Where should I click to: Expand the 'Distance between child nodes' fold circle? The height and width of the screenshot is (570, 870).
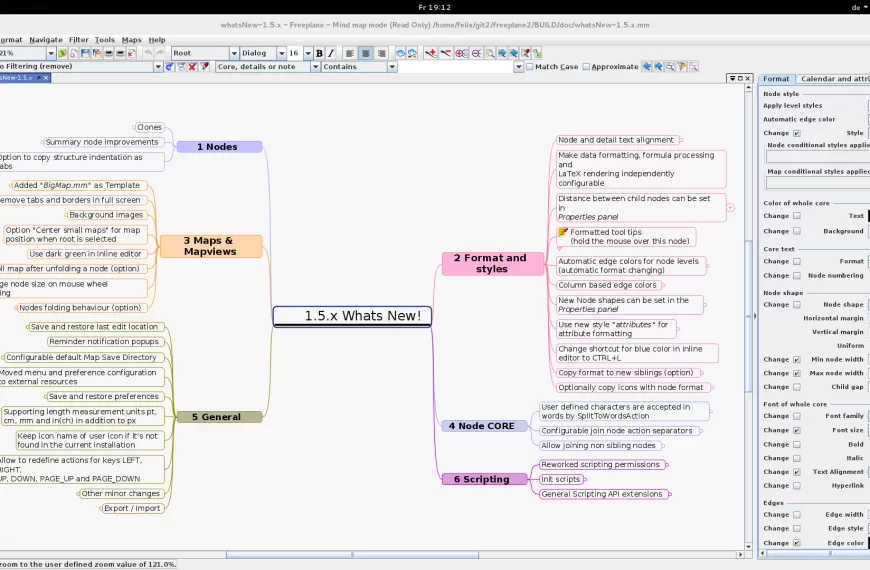pyautogui.click(x=731, y=208)
